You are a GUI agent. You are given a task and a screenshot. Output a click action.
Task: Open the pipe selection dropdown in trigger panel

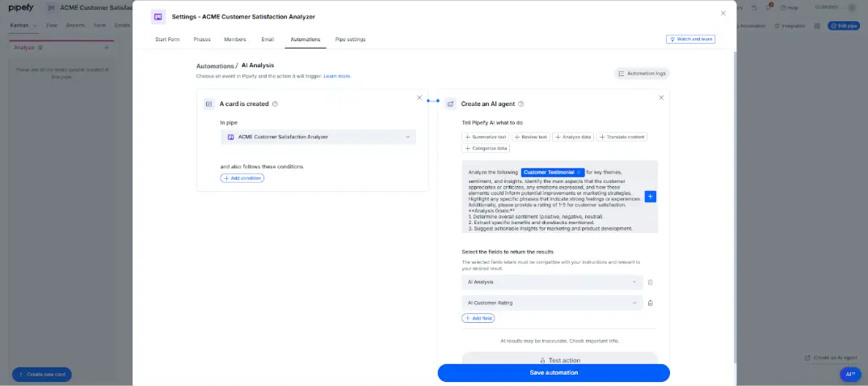[x=318, y=137]
